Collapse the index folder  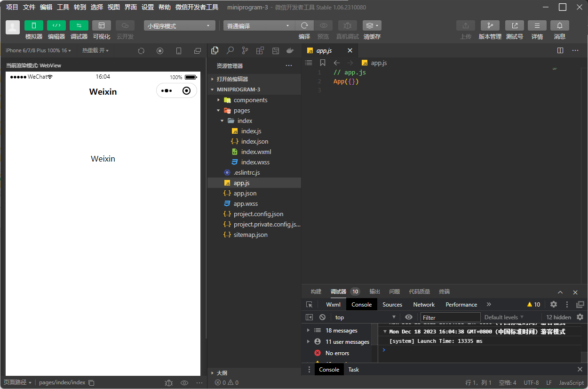[x=254, y=121]
